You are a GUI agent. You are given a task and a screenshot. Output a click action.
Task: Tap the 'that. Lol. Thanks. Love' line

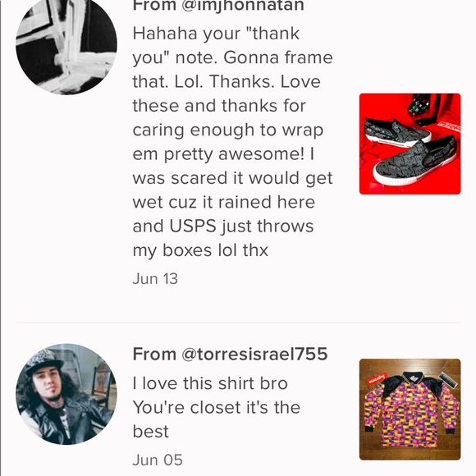[x=227, y=82]
